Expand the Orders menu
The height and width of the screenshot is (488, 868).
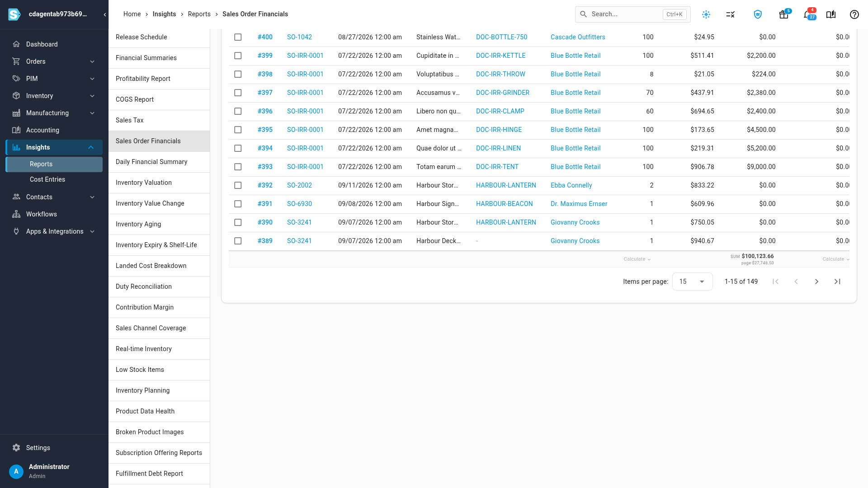tap(54, 61)
